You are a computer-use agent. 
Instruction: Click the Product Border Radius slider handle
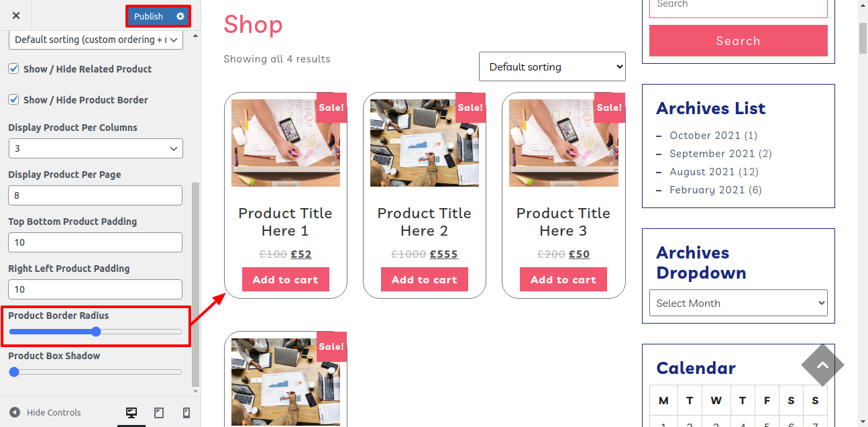point(96,332)
